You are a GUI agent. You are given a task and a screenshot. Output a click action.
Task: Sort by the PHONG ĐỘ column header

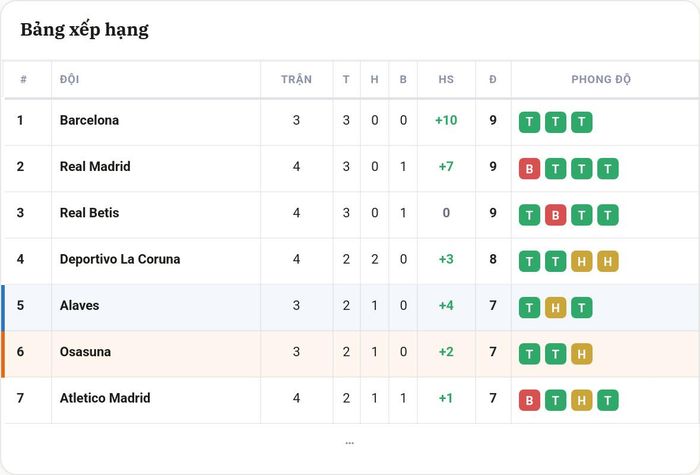point(601,79)
